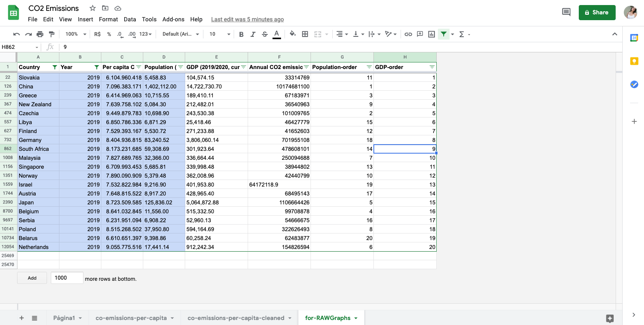Click the Merge cells icon

[x=318, y=34]
